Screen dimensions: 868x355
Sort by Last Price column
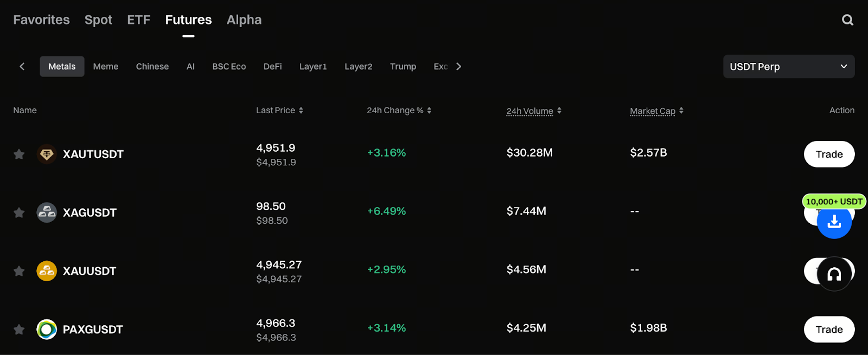pyautogui.click(x=279, y=111)
